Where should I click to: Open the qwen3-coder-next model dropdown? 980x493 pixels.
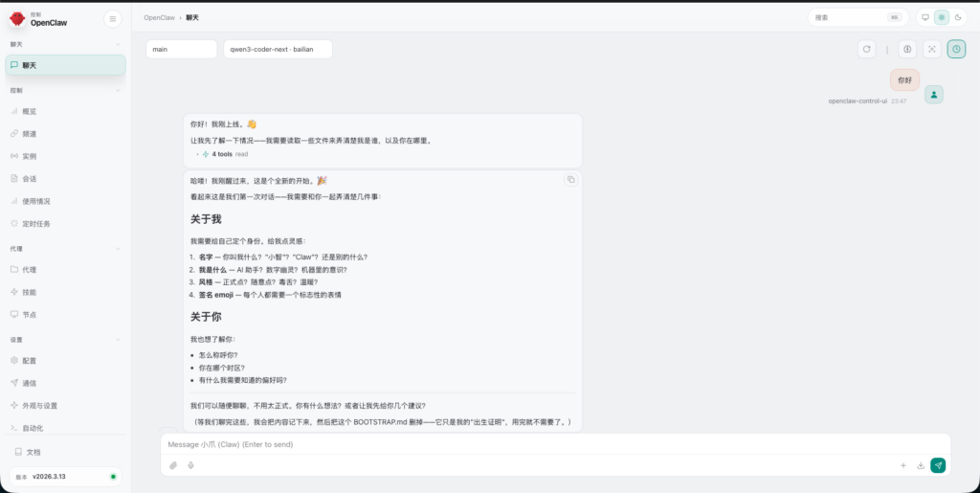coord(278,49)
